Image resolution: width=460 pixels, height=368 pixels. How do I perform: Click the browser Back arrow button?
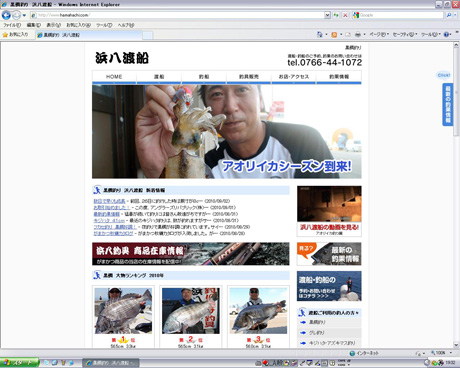tap(6, 15)
